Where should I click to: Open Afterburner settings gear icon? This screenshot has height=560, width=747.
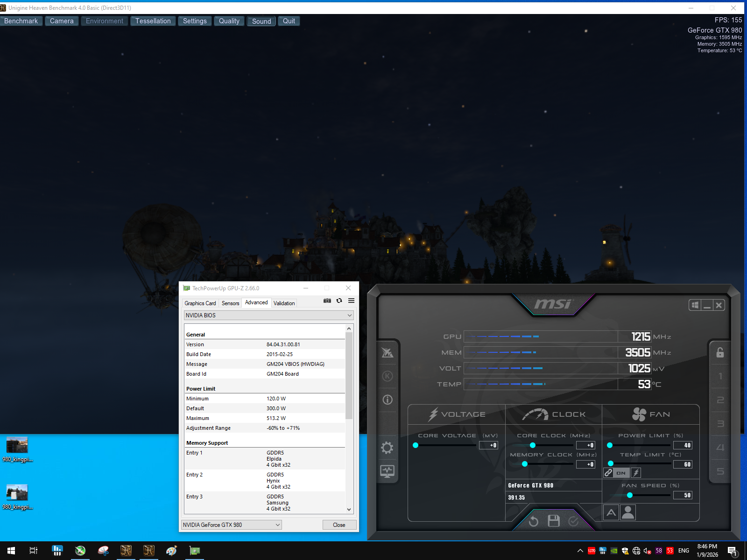(387, 448)
